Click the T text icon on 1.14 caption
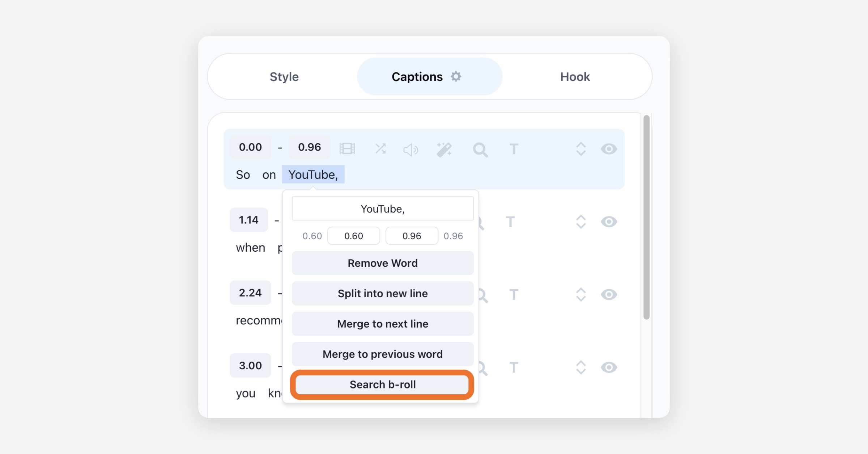Image resolution: width=868 pixels, height=454 pixels. pyautogui.click(x=510, y=222)
